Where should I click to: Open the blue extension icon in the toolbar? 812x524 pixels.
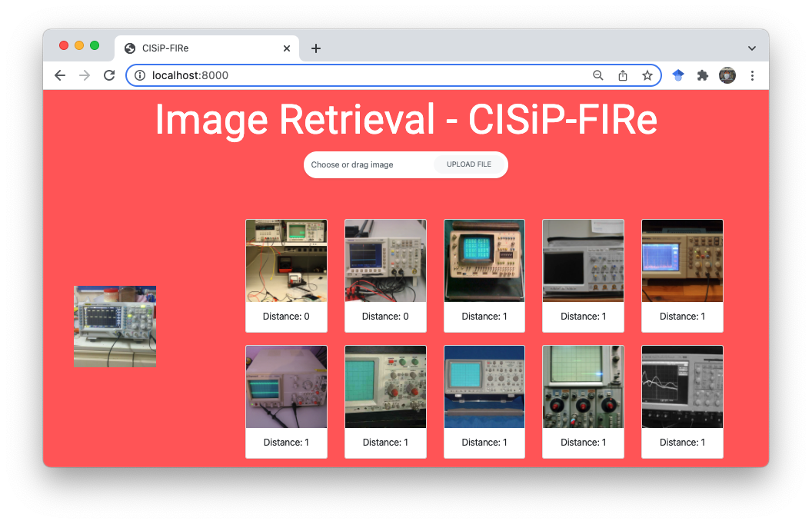click(x=678, y=75)
